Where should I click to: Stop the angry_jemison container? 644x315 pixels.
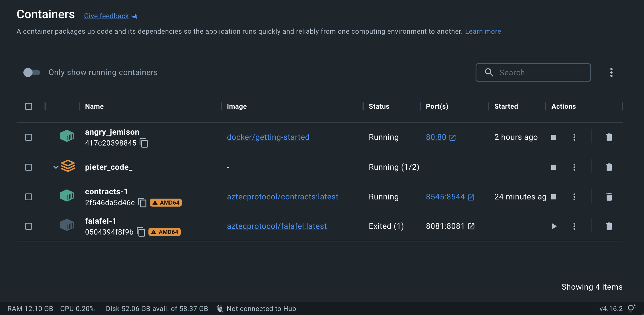coord(554,137)
